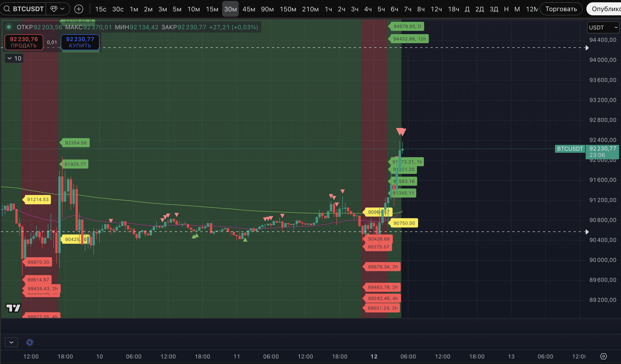The width and height of the screenshot is (621, 364).
Task: Switch to the 15м timeframe
Action: coord(212,9)
